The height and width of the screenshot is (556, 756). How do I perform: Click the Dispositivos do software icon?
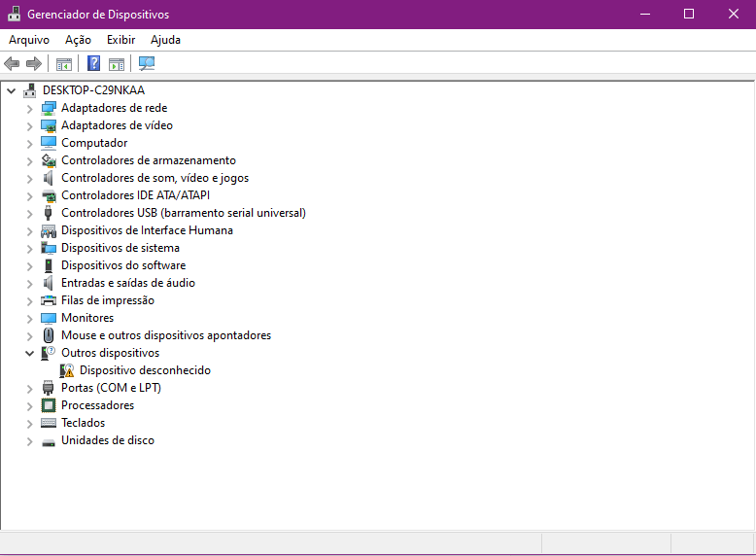tap(49, 265)
